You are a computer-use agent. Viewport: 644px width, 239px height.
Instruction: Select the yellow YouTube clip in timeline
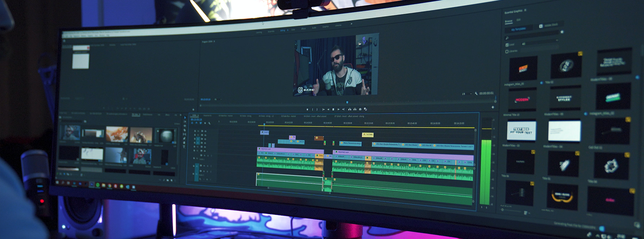pyautogui.click(x=368, y=135)
